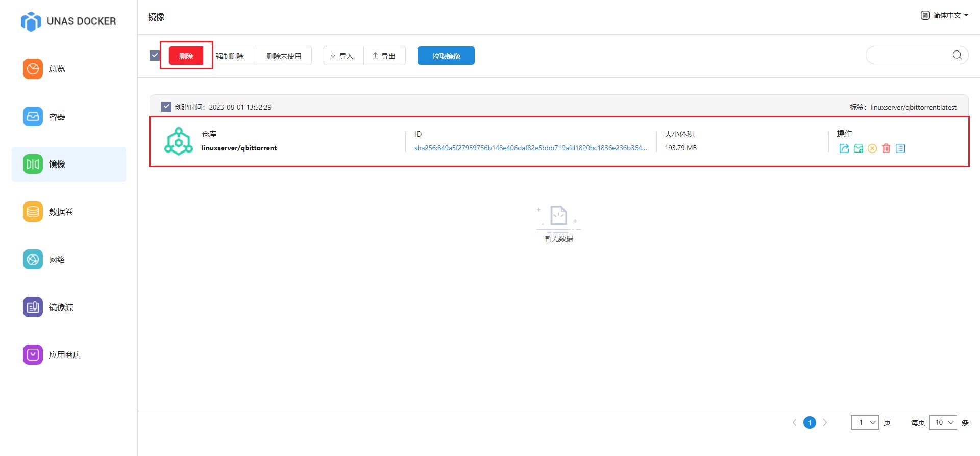Screen dimensions: 980x456
Task: Open the 简体中文 language dropdown
Action: [x=945, y=15]
